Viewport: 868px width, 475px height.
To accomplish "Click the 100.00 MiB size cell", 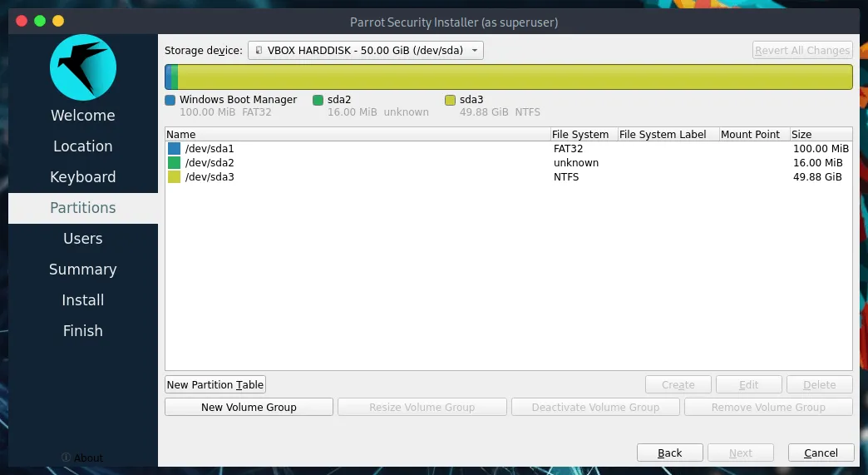I will (821, 148).
